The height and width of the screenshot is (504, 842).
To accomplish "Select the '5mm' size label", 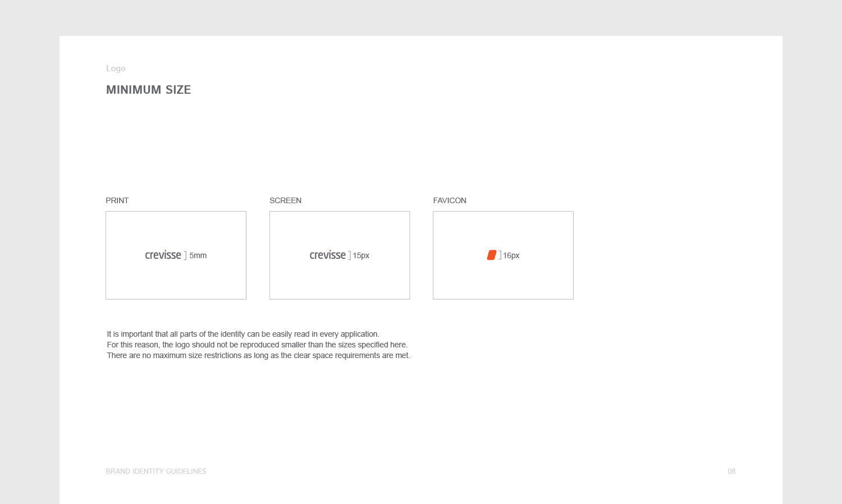I will [x=198, y=255].
